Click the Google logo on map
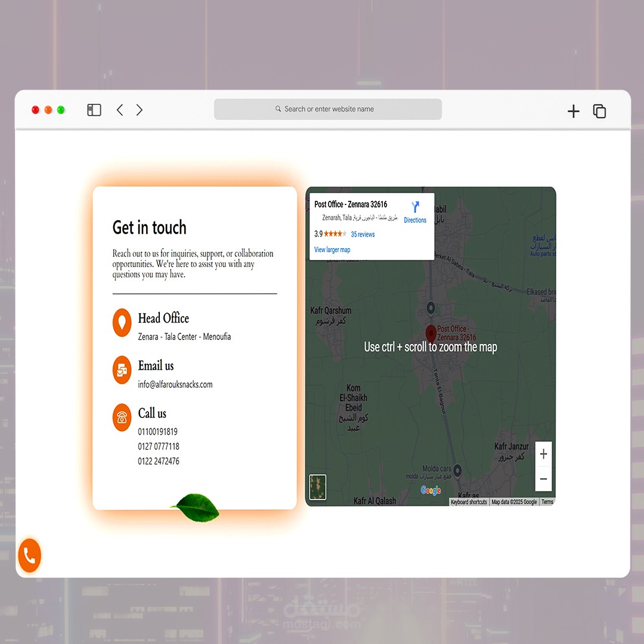This screenshot has width=644, height=644. pyautogui.click(x=431, y=490)
